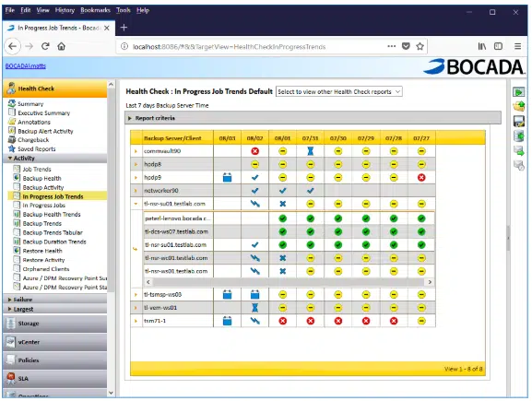
Task: Go back with the browser back arrow
Action: pos(13,46)
